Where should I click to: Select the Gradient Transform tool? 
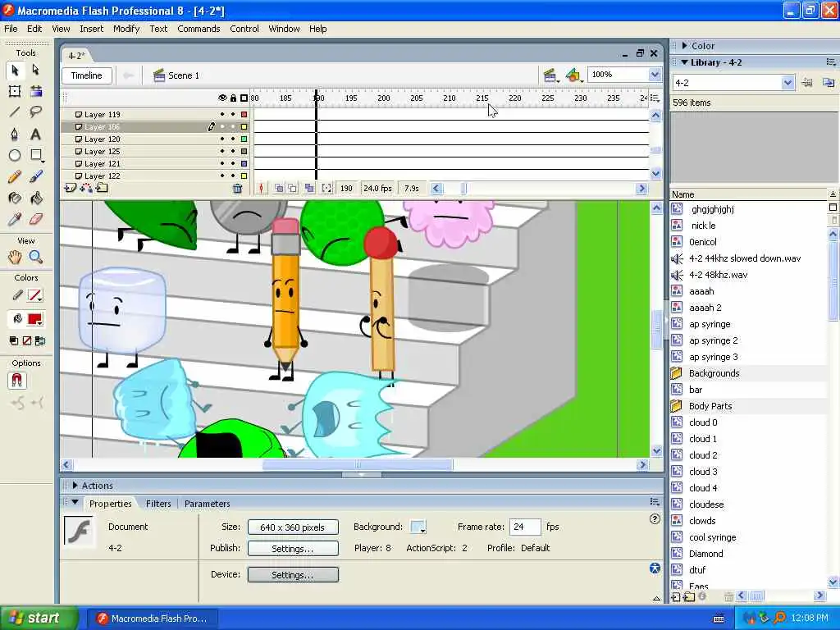point(36,91)
